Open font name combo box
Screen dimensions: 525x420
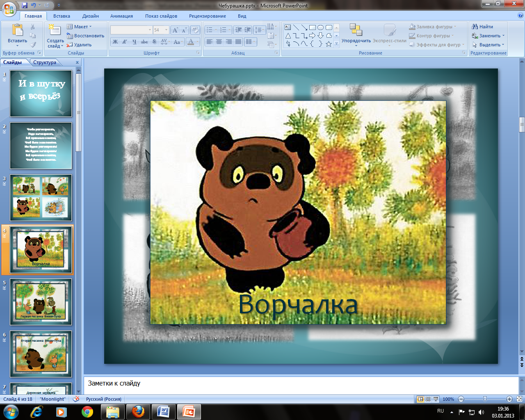[131, 30]
